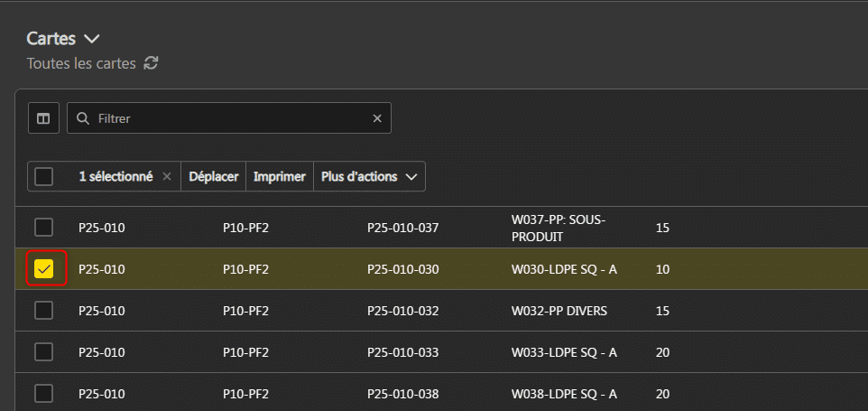Open the Plus d'actions dropdown menu
The height and width of the screenshot is (411, 868).
click(x=369, y=177)
